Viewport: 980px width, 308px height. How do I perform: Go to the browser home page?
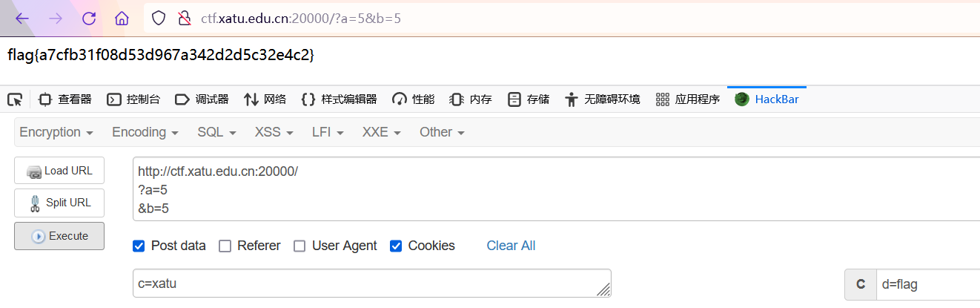(122, 19)
